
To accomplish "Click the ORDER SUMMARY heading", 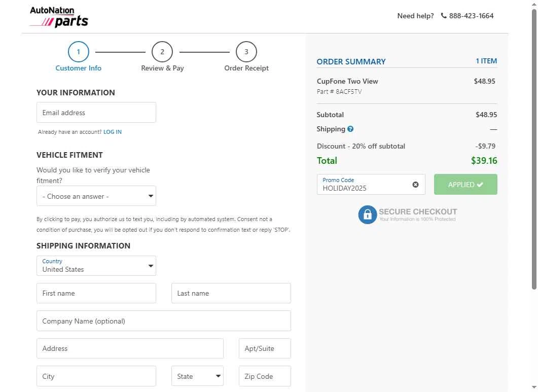I will (x=351, y=62).
